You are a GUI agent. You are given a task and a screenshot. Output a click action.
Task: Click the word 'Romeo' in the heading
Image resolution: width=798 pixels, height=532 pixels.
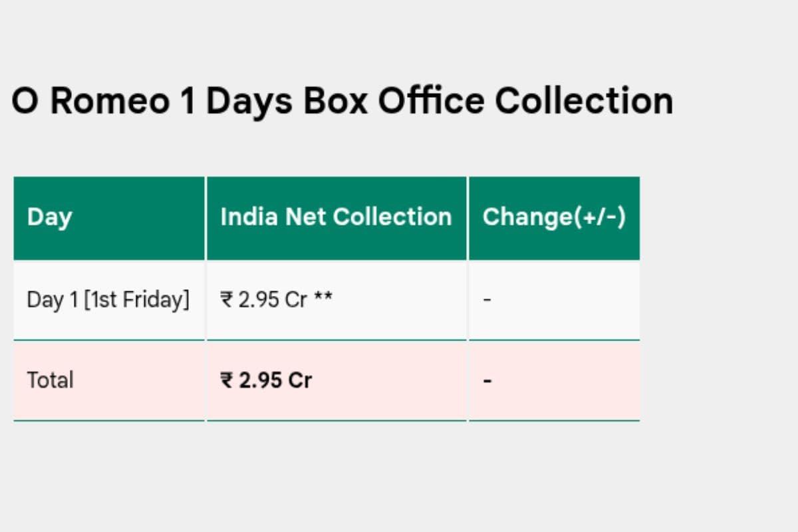click(110, 102)
